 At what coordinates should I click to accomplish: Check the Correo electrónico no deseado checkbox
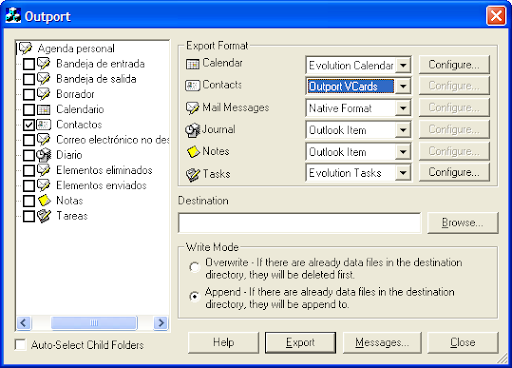point(29,140)
